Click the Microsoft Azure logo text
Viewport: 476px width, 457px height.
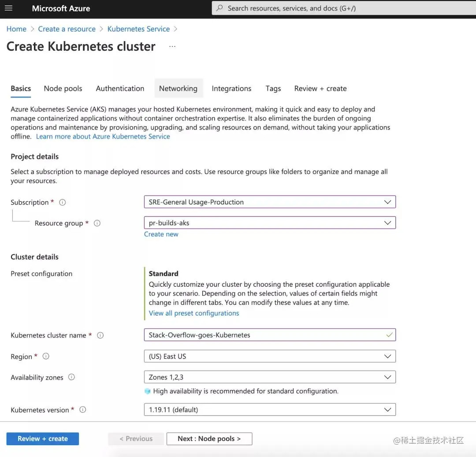[61, 8]
